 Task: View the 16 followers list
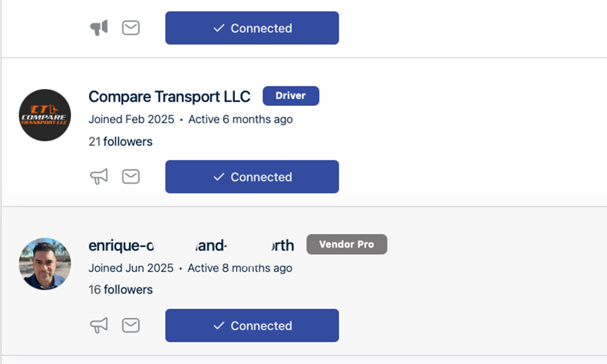[120, 290]
